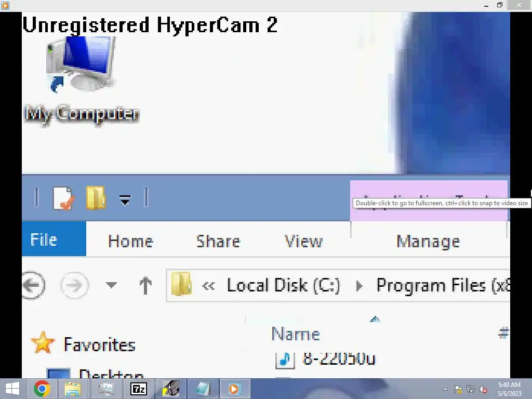The height and width of the screenshot is (399, 532).
Task: Click the Up one level arrow
Action: click(145, 285)
